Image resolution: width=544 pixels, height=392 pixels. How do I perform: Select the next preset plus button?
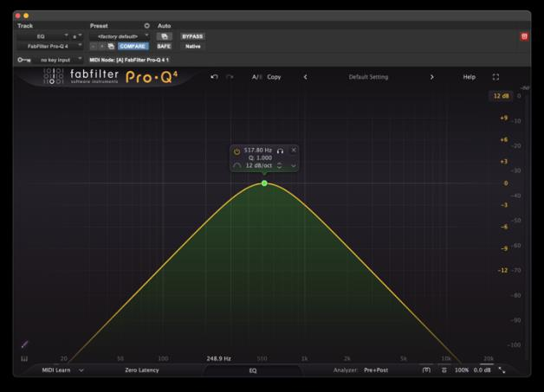pyautogui.click(x=101, y=46)
